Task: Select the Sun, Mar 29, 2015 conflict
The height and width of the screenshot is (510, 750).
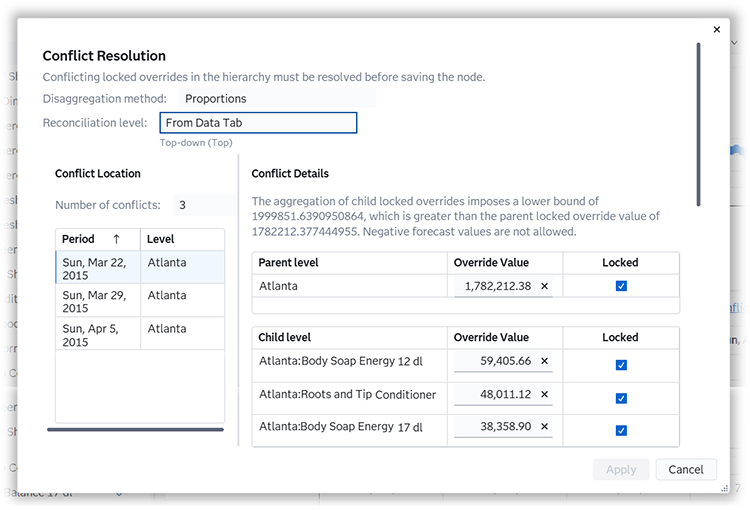Action: (97, 301)
